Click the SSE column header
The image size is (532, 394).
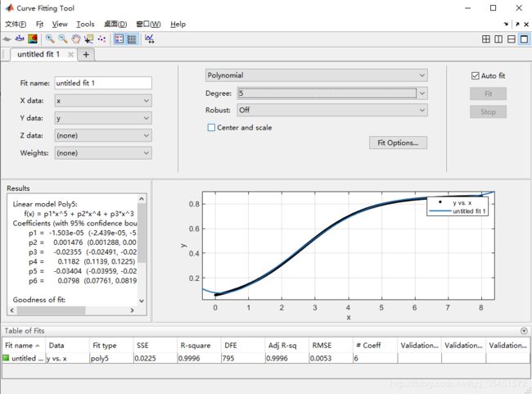155,346
